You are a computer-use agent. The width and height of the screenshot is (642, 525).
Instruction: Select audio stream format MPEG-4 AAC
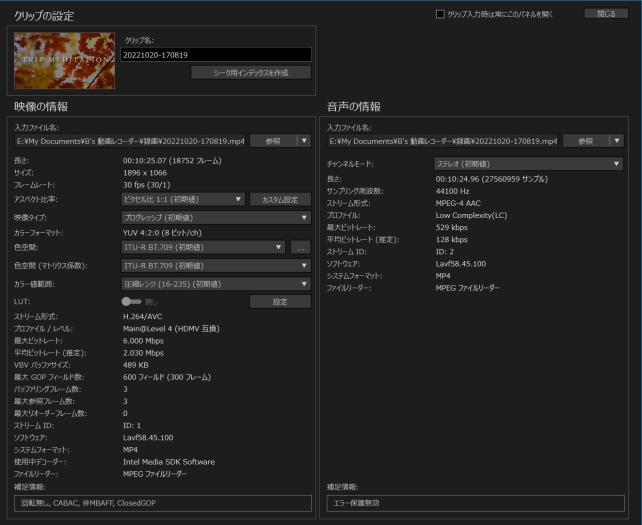pyautogui.click(x=458, y=203)
